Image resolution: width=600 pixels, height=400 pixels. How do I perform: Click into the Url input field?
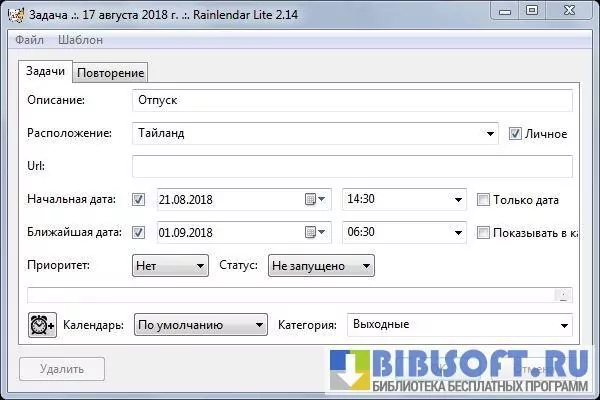(x=351, y=166)
